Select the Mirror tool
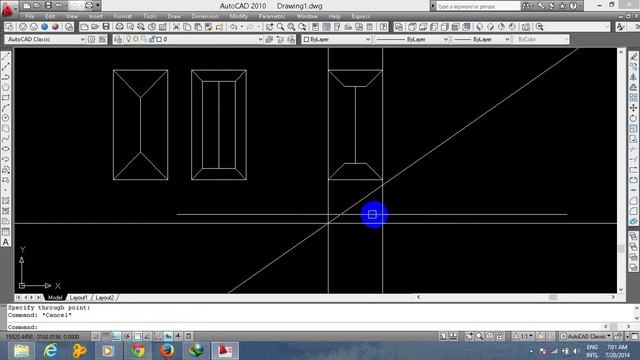Image resolution: width=640 pixels, height=360 pixels. pos(633,77)
